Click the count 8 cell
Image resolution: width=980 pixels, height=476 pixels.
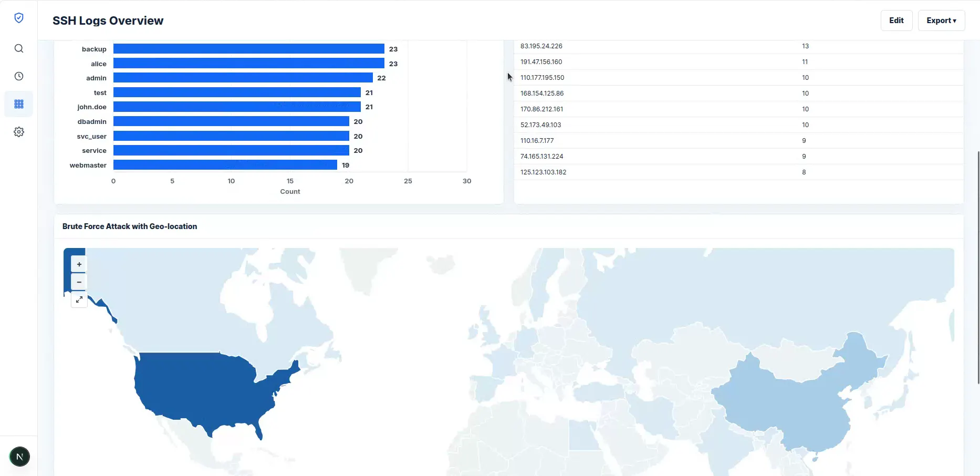point(804,172)
